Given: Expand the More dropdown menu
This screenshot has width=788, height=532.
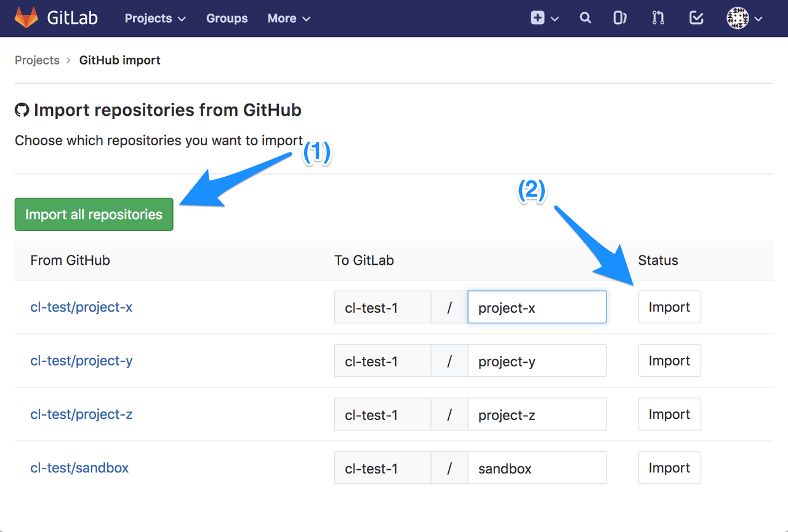Looking at the screenshot, I should (289, 18).
